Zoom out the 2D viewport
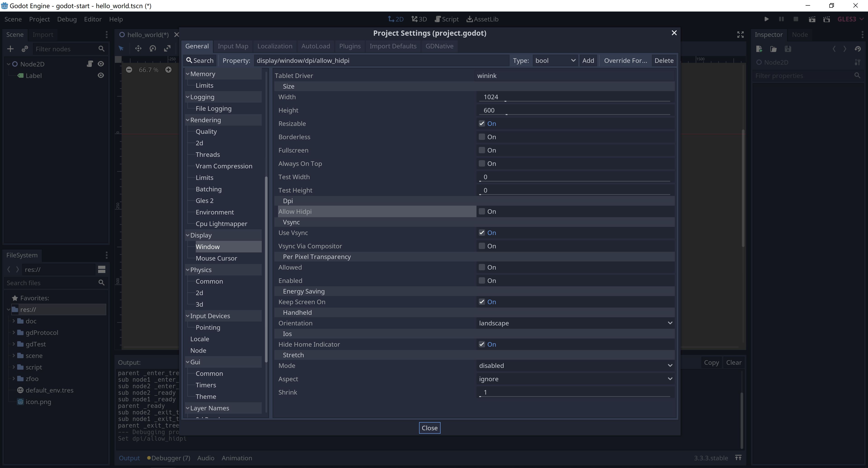Viewport: 868px width, 468px height. (129, 70)
